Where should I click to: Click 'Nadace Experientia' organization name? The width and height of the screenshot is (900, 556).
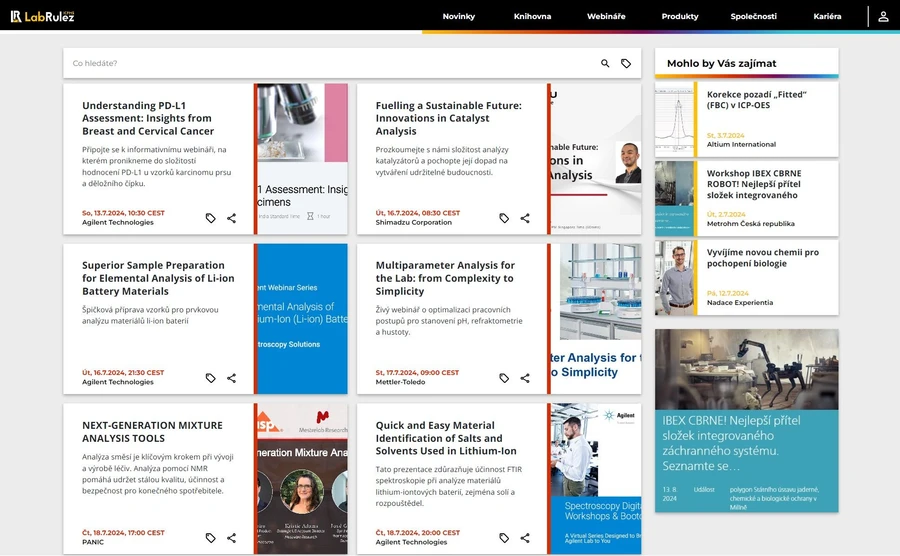[x=740, y=302]
